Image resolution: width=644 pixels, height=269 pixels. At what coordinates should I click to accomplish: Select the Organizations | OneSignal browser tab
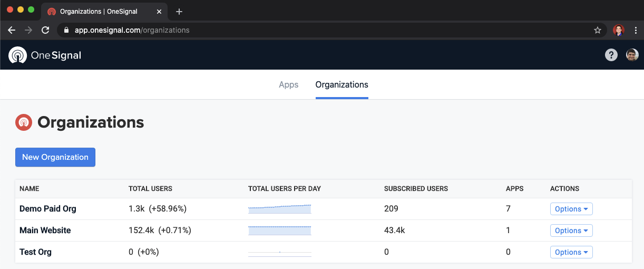105,11
